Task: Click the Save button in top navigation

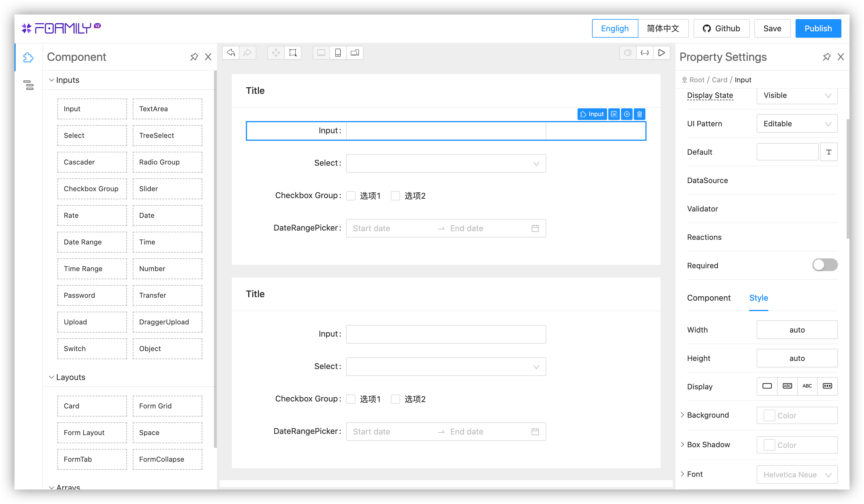Action: coord(772,28)
